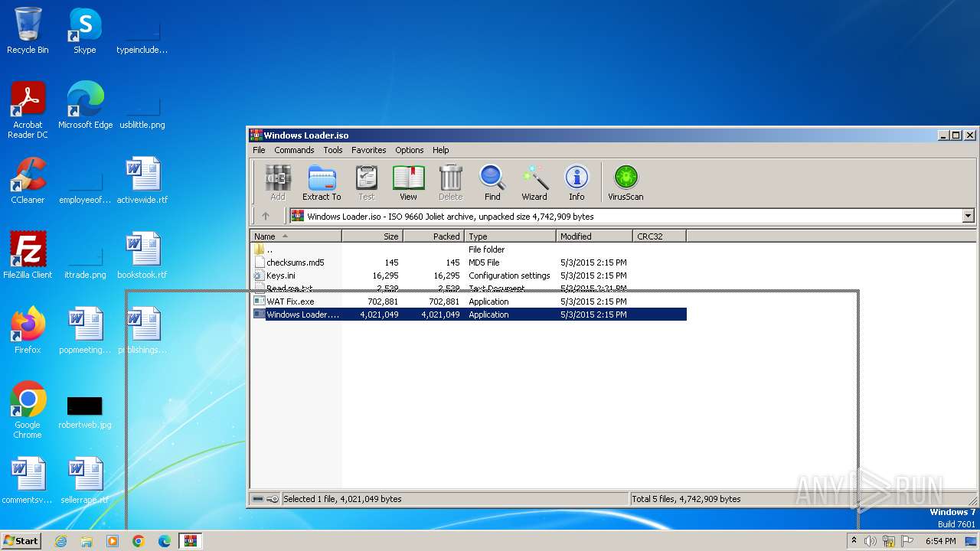Click the Add toolbar icon in WinRAR

[x=277, y=183]
